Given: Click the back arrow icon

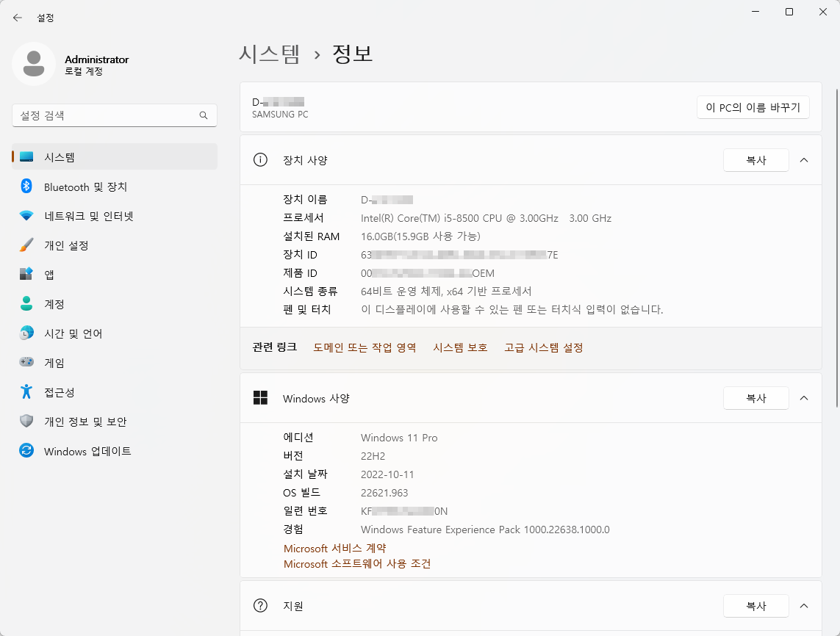Looking at the screenshot, I should 18,18.
